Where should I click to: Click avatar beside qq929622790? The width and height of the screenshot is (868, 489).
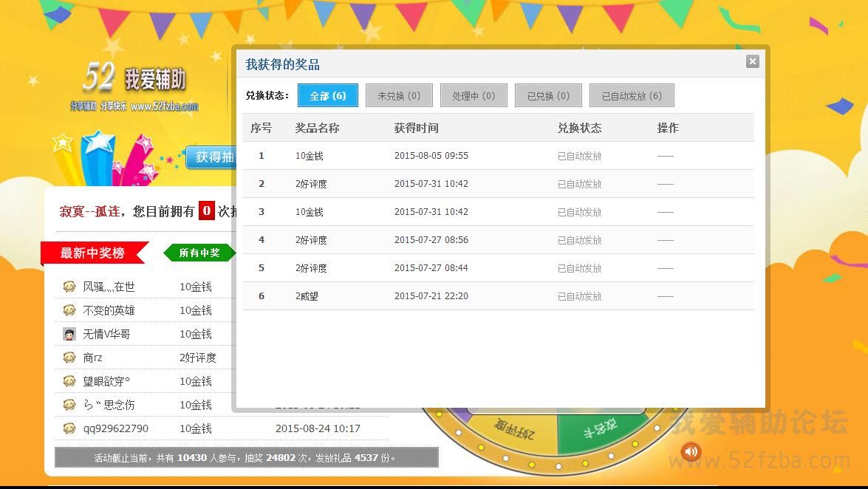point(69,428)
